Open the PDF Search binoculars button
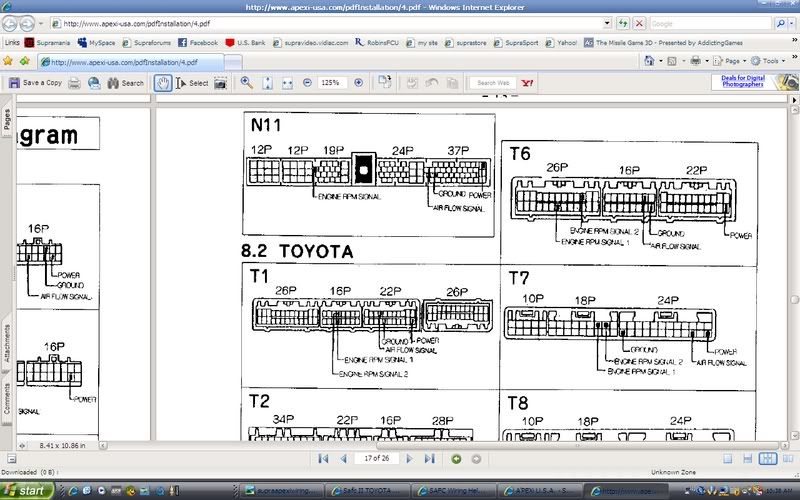This screenshot has height=500, width=800. [x=126, y=83]
